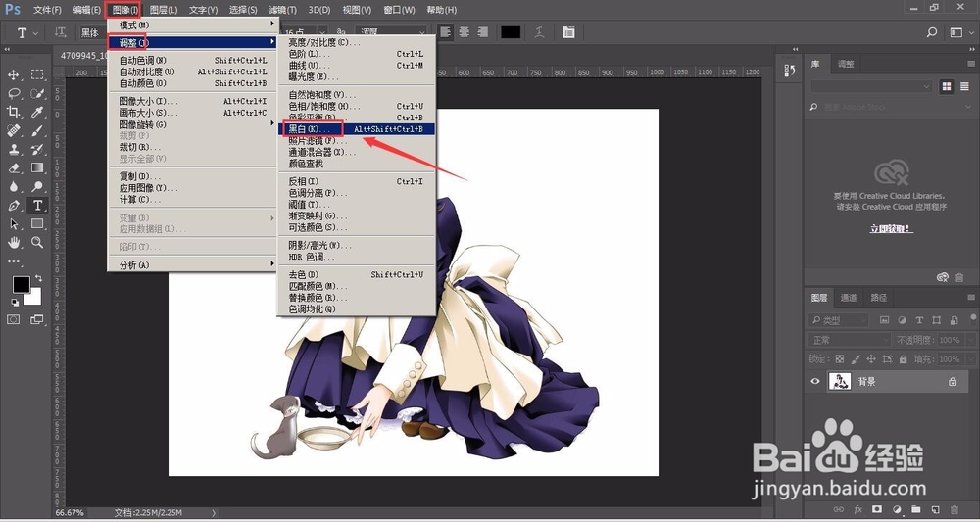Select the History Brush tool
980x522 pixels.
[37, 149]
